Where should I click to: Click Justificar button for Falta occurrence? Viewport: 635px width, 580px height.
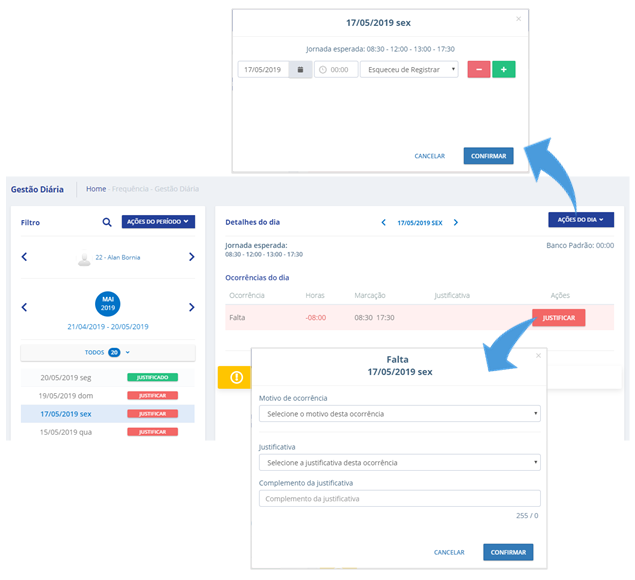[x=558, y=317]
